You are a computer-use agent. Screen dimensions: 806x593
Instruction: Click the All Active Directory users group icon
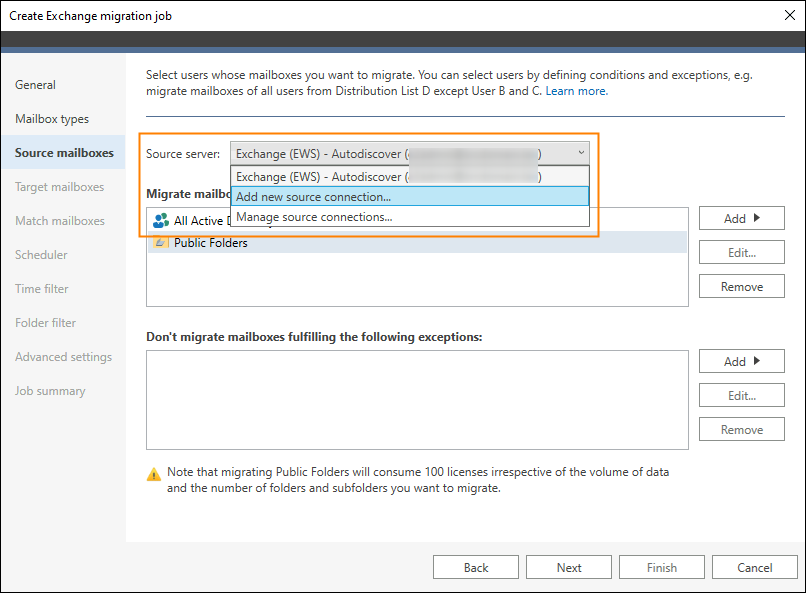[x=161, y=220]
